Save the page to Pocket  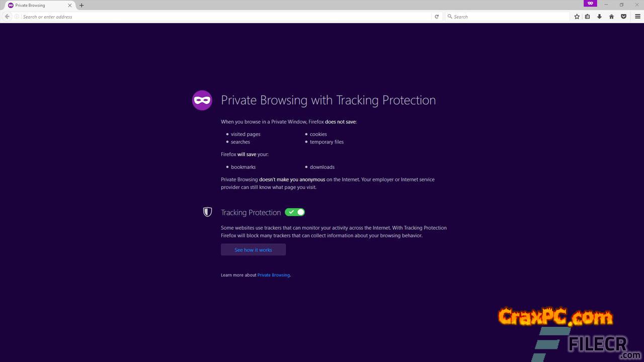click(623, 17)
